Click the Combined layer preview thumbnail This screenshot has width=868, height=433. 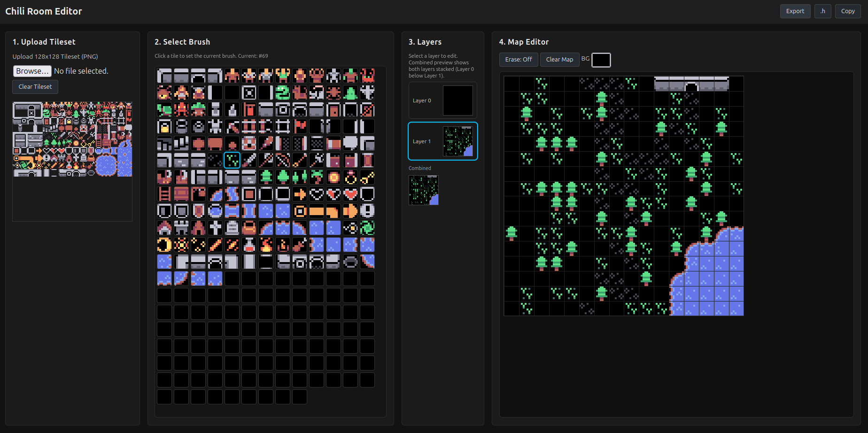point(424,190)
